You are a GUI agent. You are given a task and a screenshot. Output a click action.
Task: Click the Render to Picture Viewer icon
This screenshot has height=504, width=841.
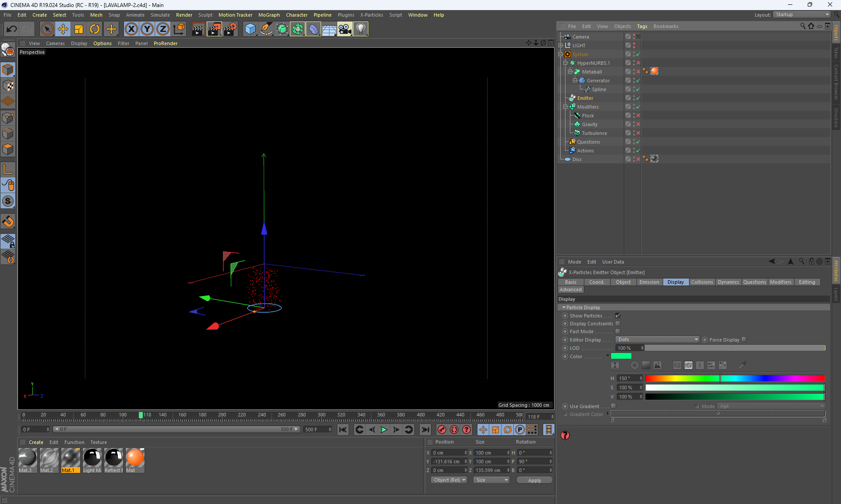tap(214, 29)
